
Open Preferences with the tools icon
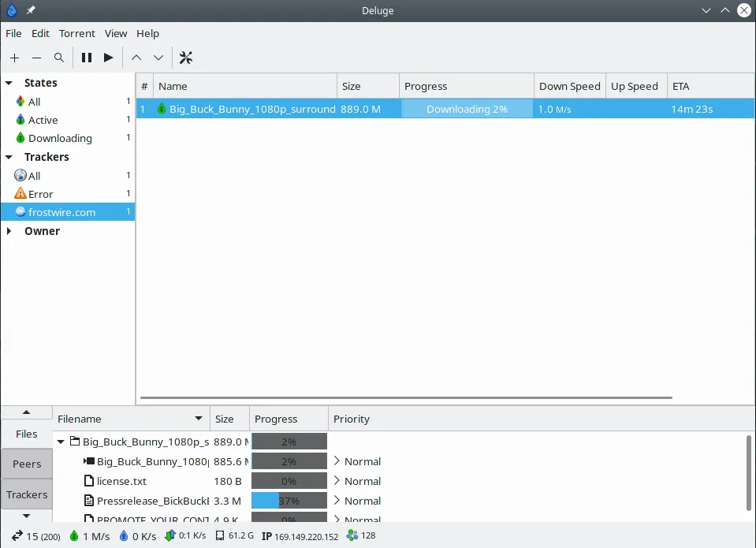point(185,58)
